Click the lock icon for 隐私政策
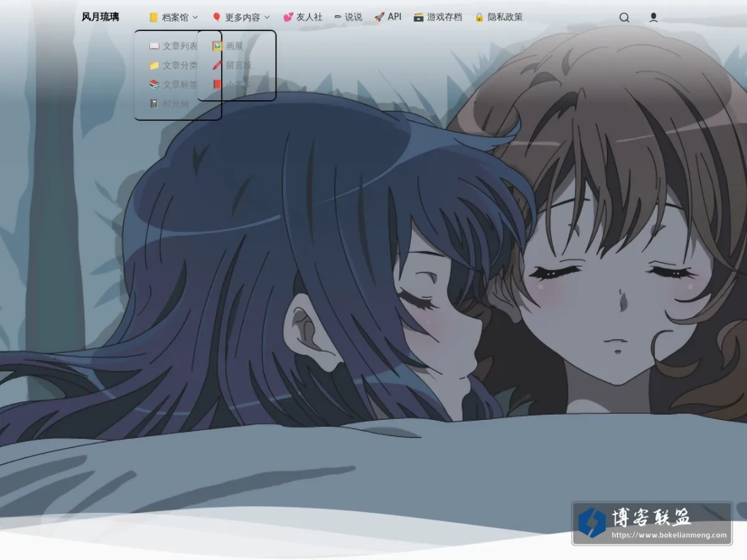 [x=479, y=17]
